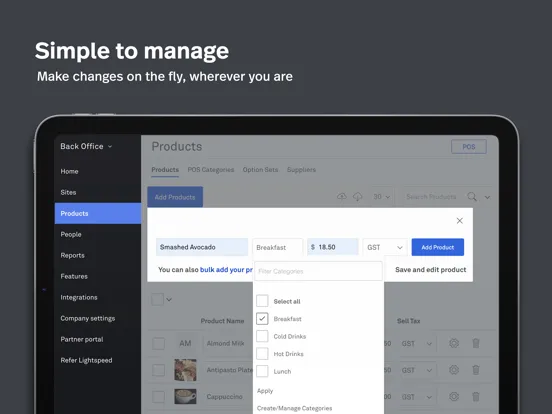Check the Hot Drinks category

[262, 353]
